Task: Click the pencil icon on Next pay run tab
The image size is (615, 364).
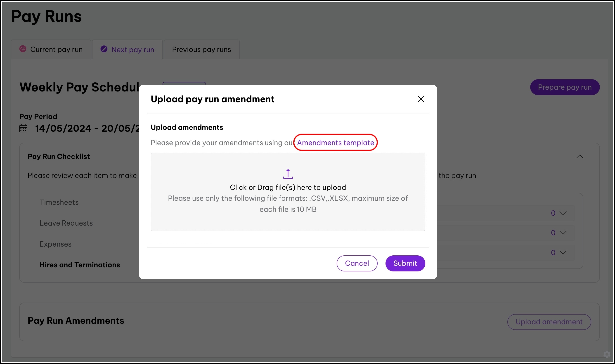Action: [x=104, y=49]
